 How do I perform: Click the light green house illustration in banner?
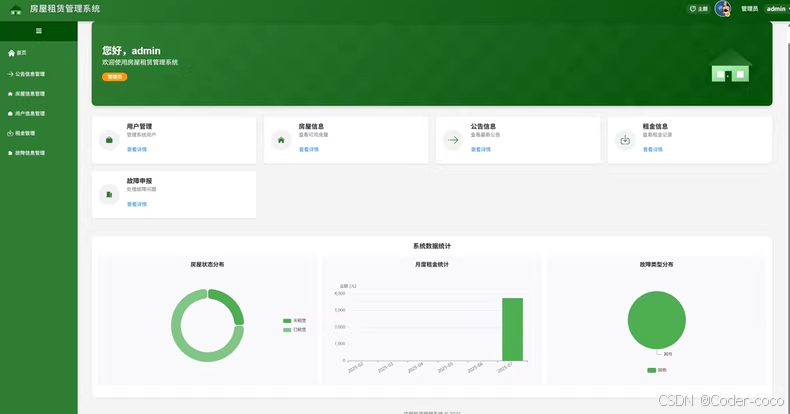[731, 65]
